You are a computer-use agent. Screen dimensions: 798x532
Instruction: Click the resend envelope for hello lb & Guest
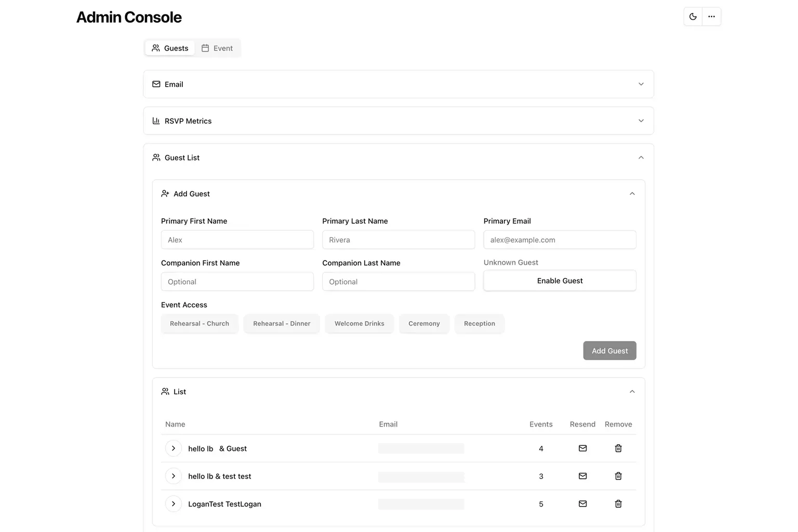coord(582,448)
